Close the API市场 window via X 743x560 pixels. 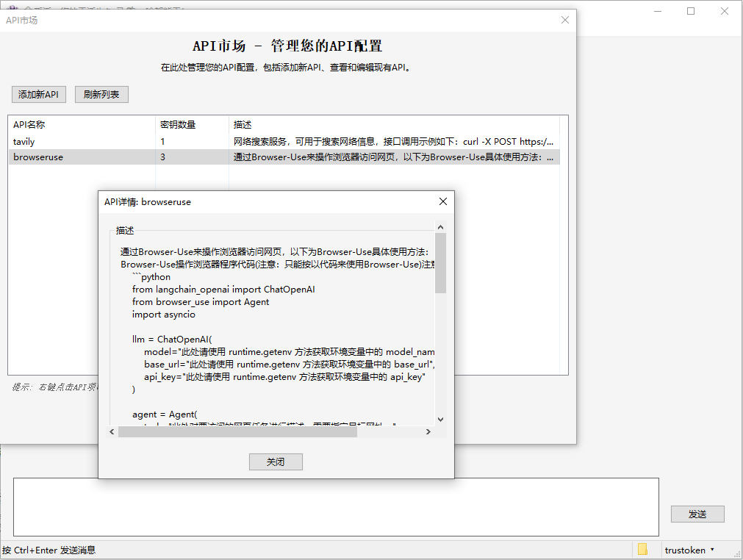(x=565, y=20)
